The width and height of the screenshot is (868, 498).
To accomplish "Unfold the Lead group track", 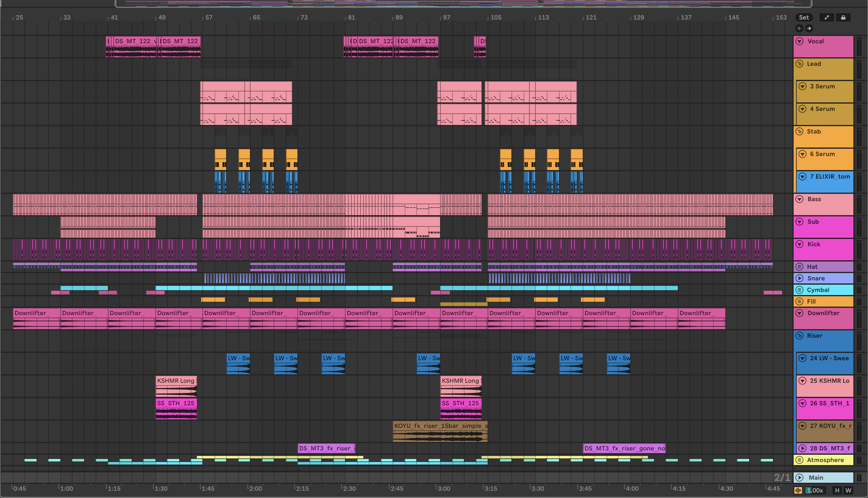I will 799,64.
